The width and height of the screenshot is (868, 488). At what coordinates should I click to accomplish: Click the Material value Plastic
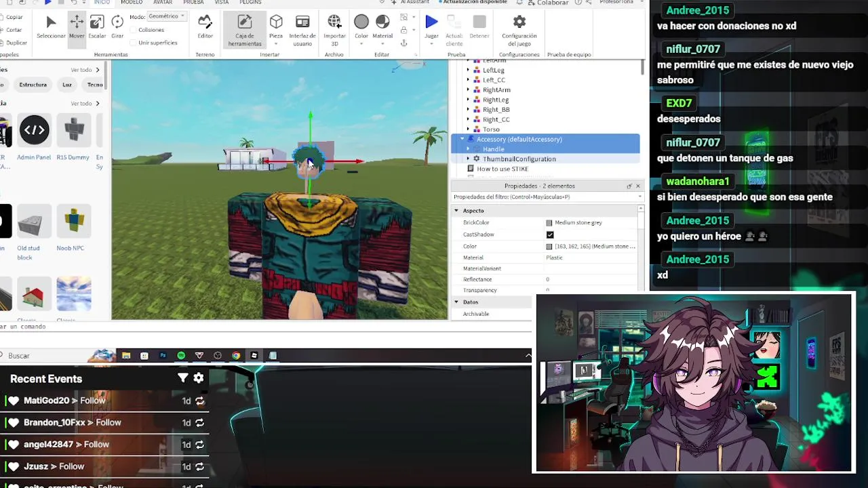pyautogui.click(x=554, y=258)
